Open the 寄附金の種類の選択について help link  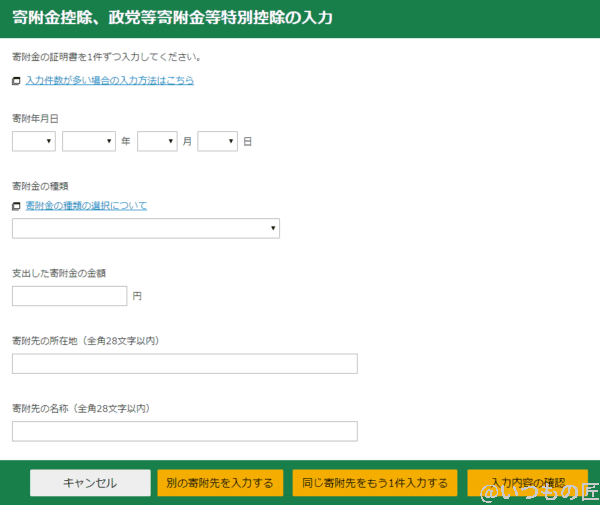point(86,205)
